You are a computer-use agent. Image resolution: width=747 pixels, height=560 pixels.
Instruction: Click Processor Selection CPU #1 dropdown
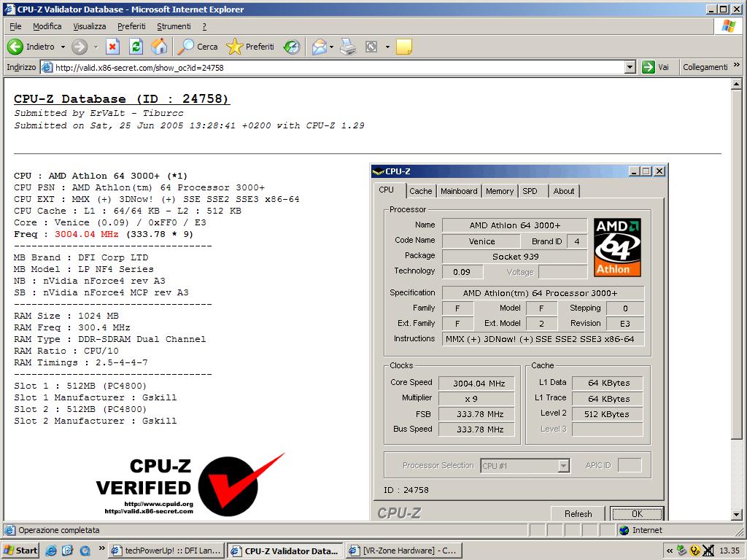pos(525,465)
